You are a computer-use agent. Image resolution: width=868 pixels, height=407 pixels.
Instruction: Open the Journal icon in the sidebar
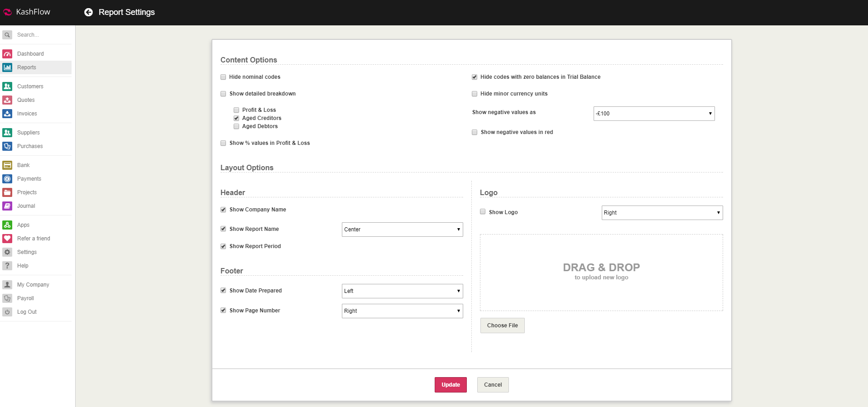pos(7,206)
